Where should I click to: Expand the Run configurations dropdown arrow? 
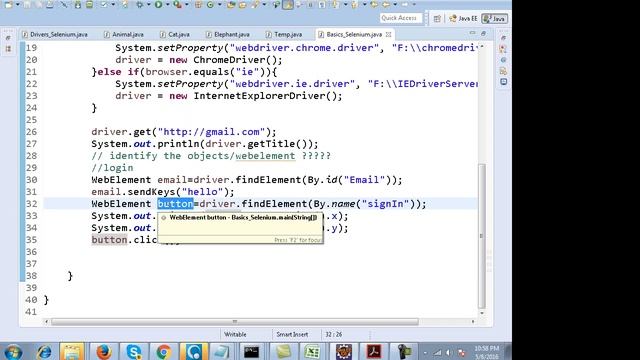(167, 4)
